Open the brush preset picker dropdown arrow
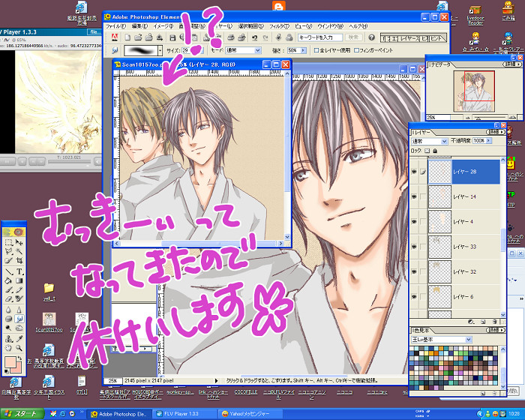This screenshot has height=420, width=525. pos(160,50)
